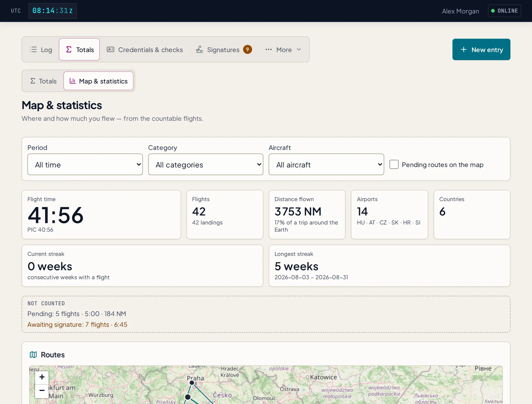Screen dimensions: 532x404
Task: Select the Map & statistics sub-tab
Action: pos(98,81)
